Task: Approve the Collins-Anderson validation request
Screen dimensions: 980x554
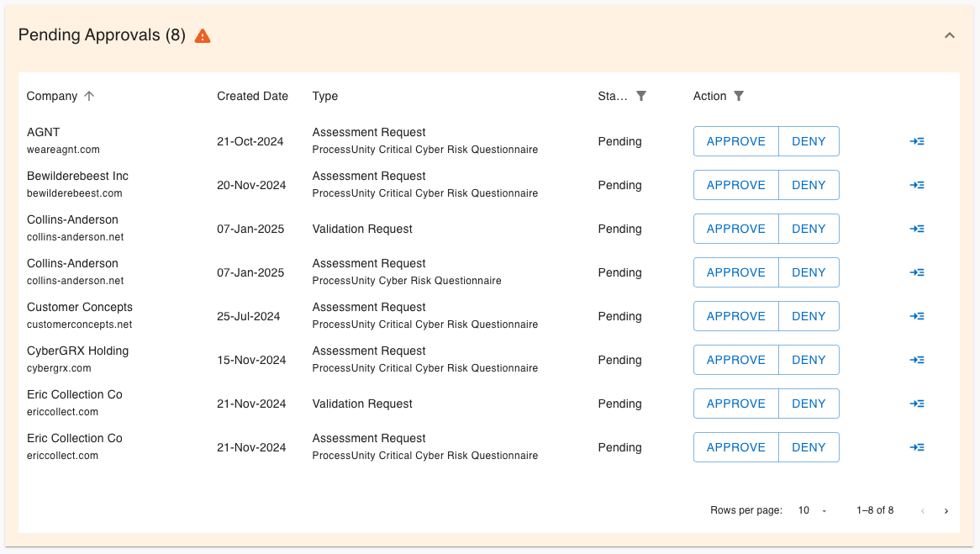Action: coord(735,228)
